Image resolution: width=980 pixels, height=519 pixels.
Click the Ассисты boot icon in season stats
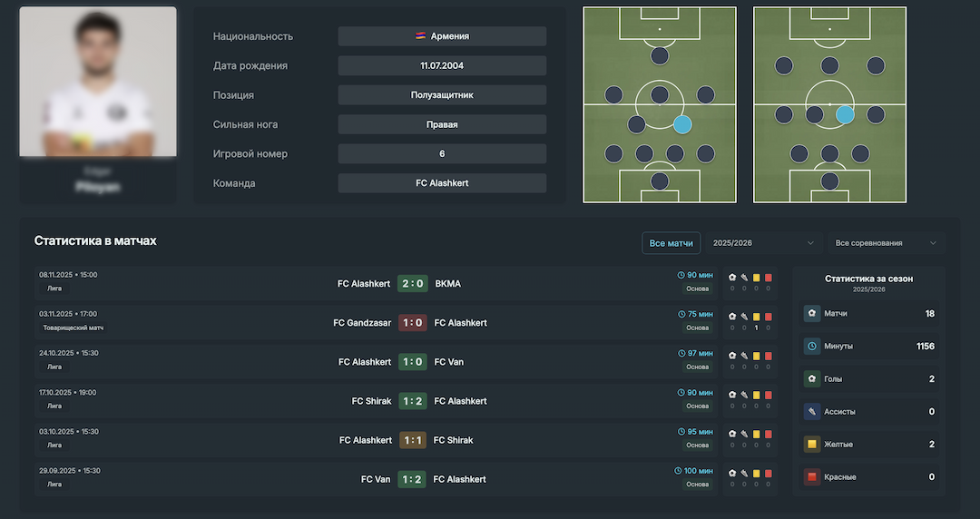point(812,412)
